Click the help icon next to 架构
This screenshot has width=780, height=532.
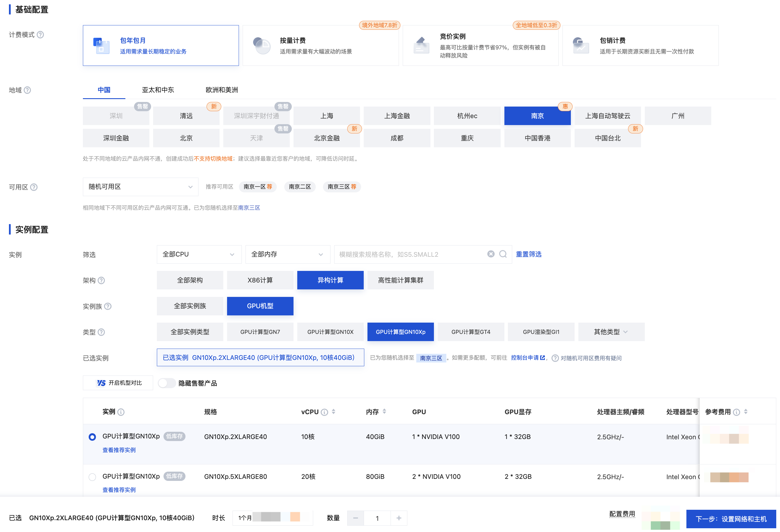[x=101, y=280]
